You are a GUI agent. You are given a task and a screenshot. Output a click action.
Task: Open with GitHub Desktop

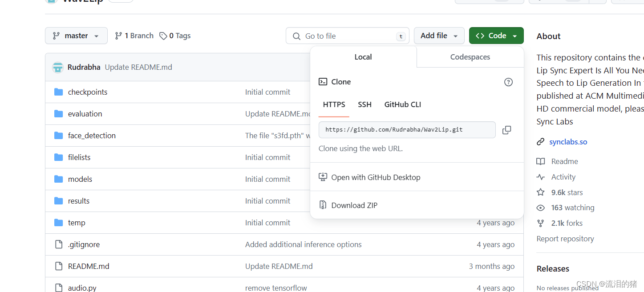(x=369, y=177)
